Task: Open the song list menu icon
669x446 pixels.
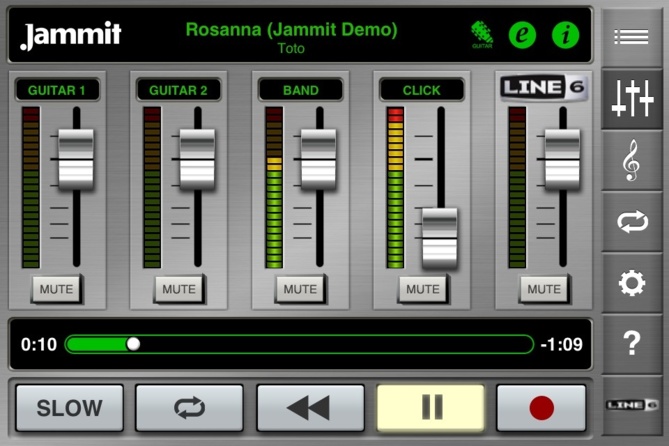Action: click(631, 37)
